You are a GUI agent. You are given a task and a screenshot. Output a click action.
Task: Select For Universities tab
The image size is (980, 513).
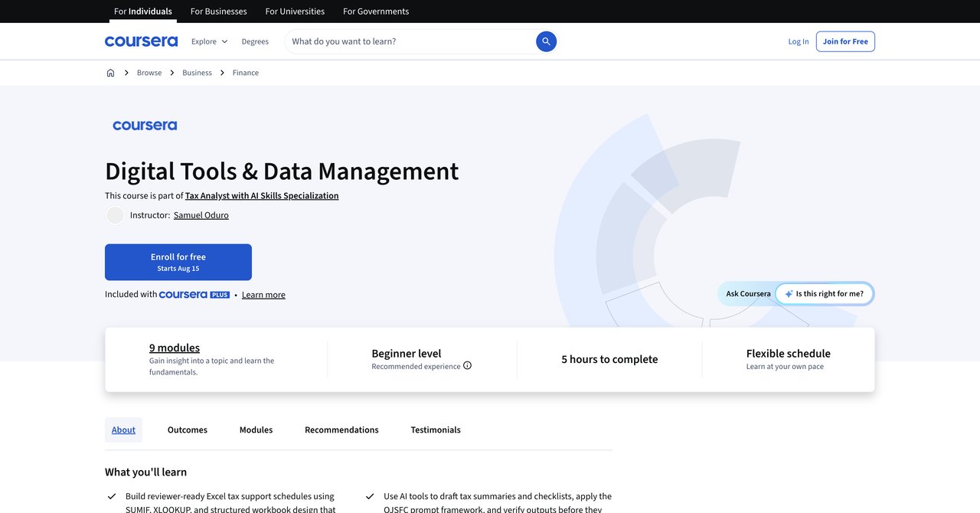pos(295,11)
